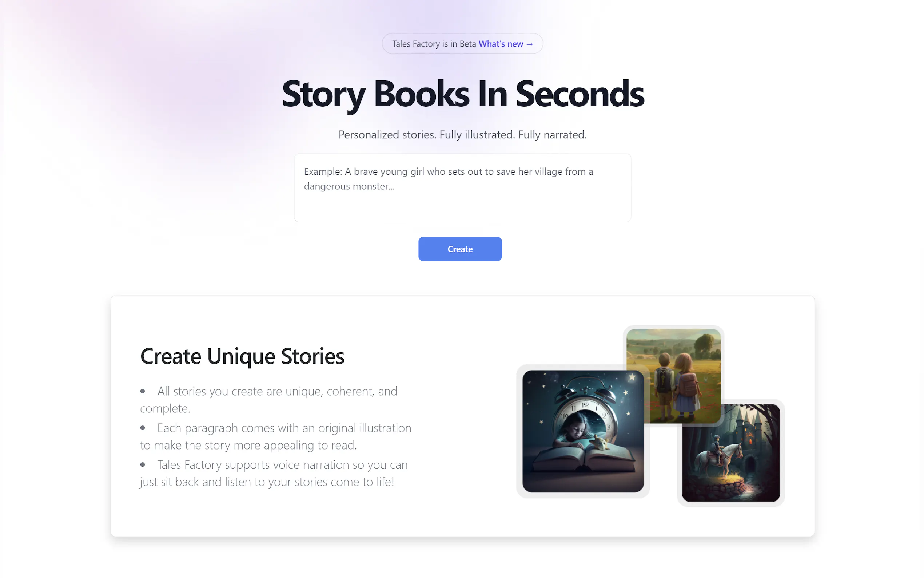Click the Personalized stories tagline text

(462, 135)
